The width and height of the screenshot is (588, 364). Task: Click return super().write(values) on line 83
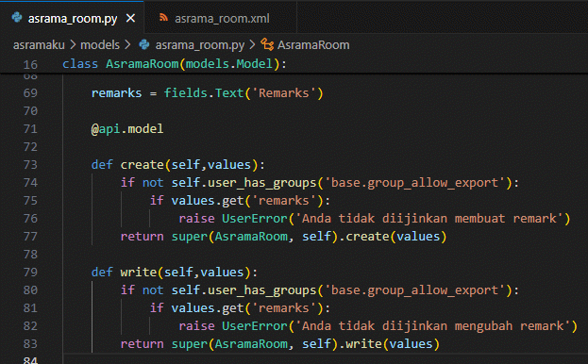[279, 344]
